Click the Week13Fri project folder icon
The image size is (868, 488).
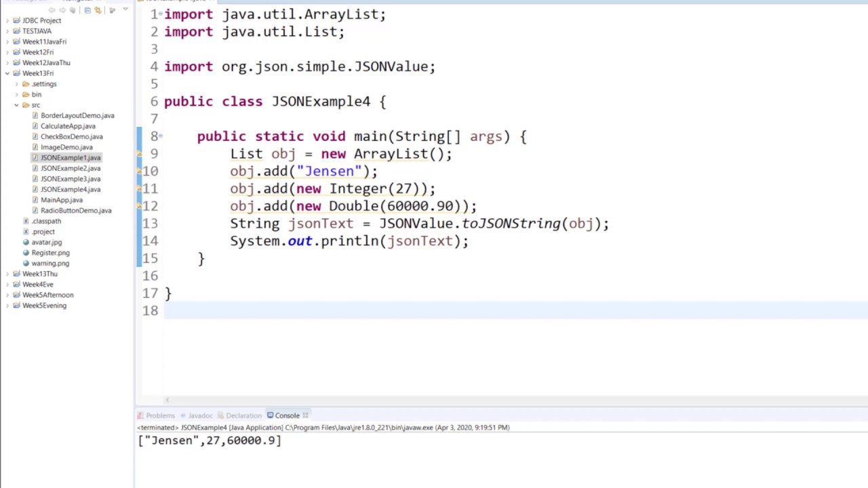click(16, 73)
